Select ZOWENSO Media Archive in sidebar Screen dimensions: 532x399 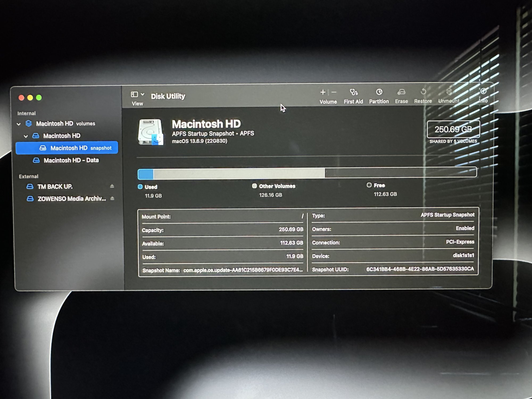72,199
